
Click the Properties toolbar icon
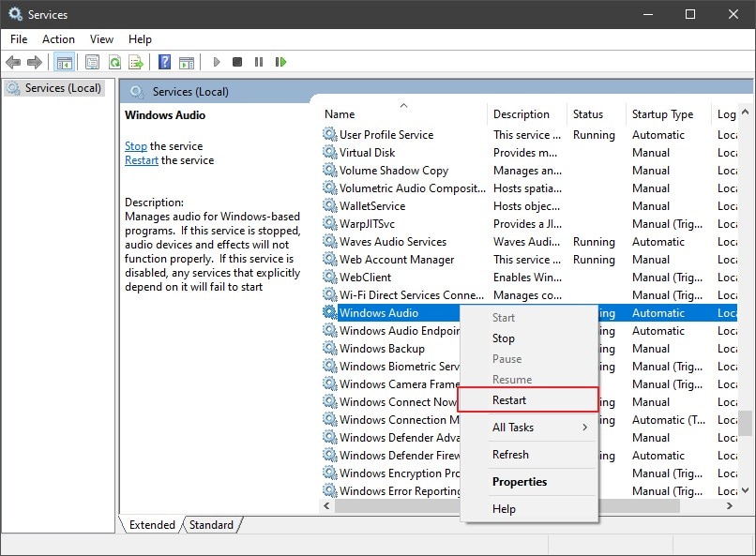pyautogui.click(x=92, y=62)
